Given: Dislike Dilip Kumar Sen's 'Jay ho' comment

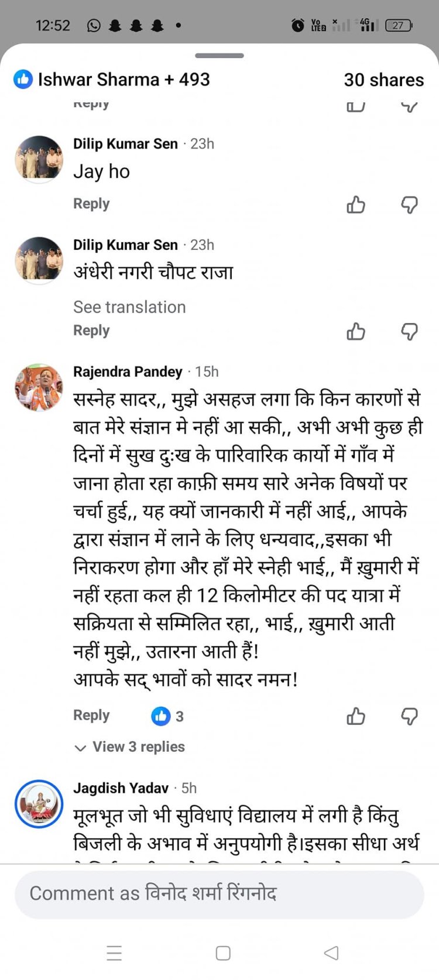Looking at the screenshot, I should click(x=409, y=205).
